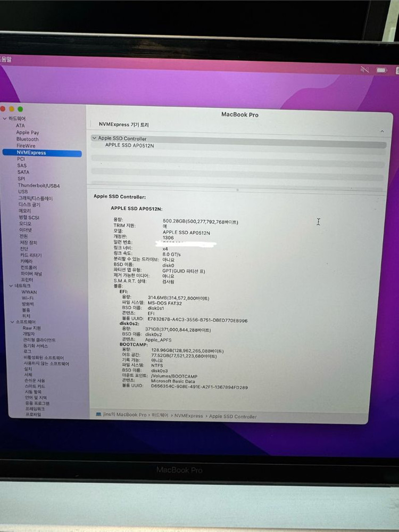Select 스마트 카드 in the sidebar
This screenshot has height=532, width=399.
35,386
